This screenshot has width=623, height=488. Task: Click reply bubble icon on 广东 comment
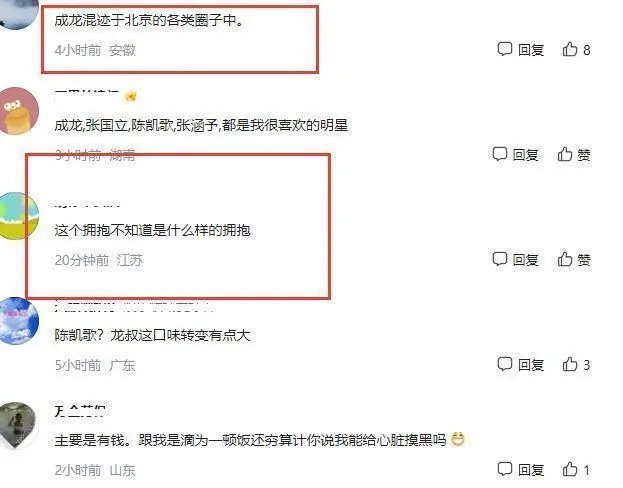pos(505,364)
